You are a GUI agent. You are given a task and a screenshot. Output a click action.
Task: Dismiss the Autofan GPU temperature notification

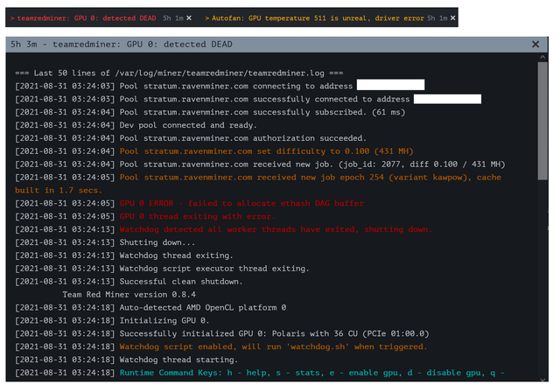(453, 17)
